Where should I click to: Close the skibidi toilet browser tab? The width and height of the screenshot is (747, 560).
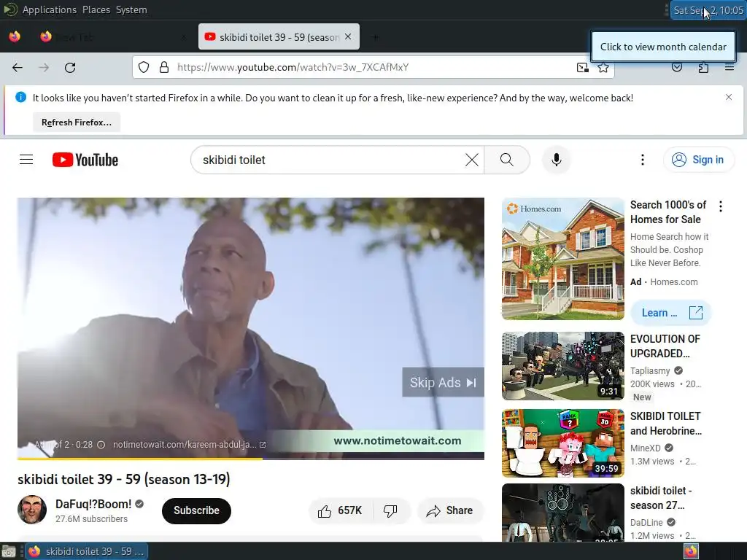(348, 36)
